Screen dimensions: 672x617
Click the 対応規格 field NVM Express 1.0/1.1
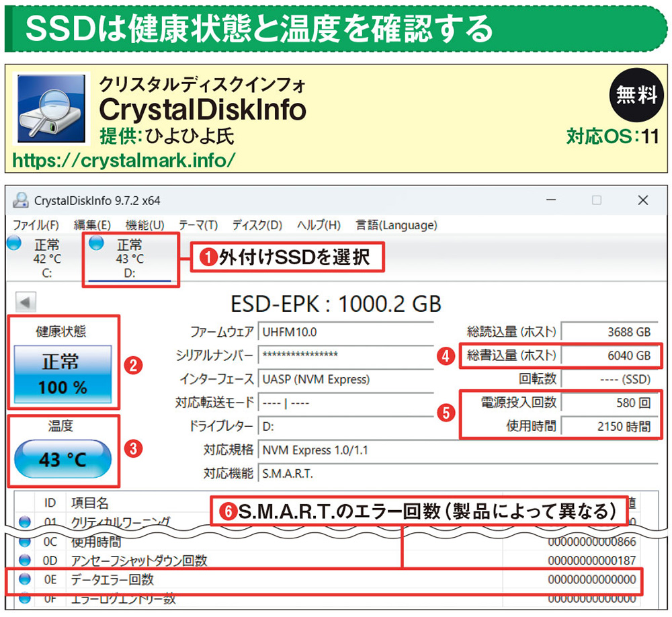click(x=458, y=450)
